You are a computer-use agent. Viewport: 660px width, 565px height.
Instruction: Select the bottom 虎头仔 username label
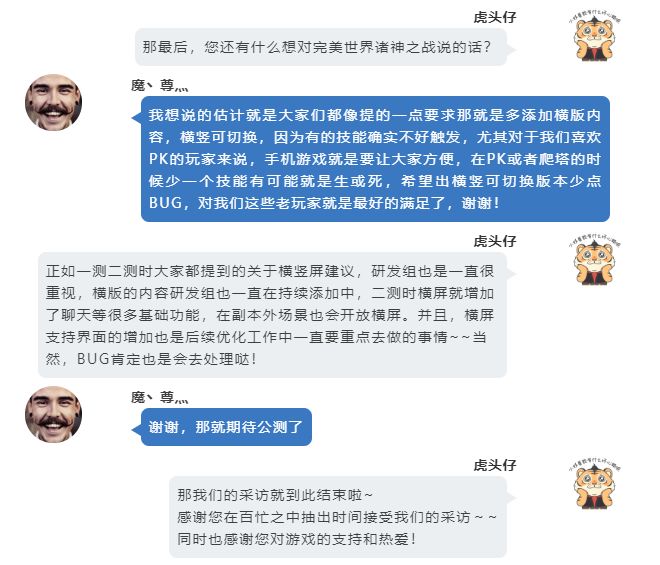(495, 465)
